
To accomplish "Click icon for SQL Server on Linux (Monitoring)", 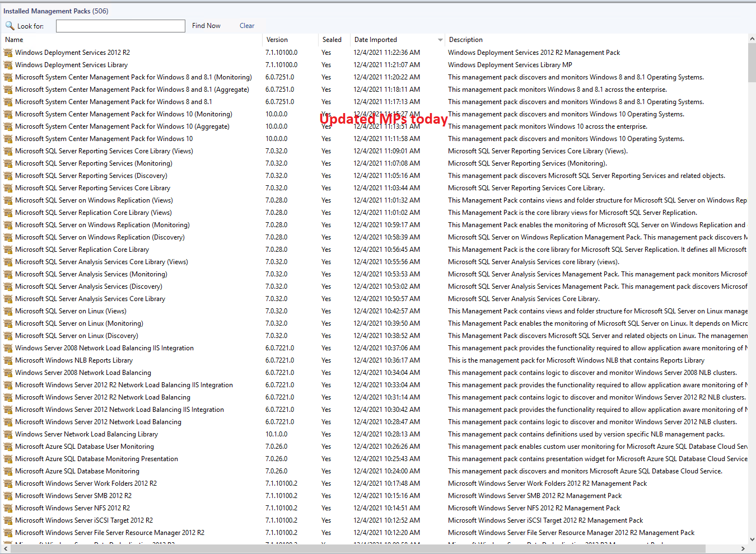I will pos(8,323).
